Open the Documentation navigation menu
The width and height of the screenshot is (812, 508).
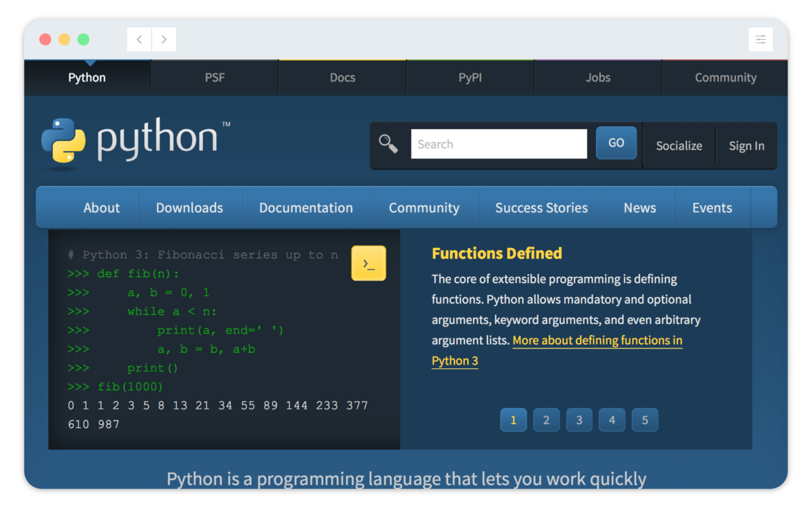(306, 208)
